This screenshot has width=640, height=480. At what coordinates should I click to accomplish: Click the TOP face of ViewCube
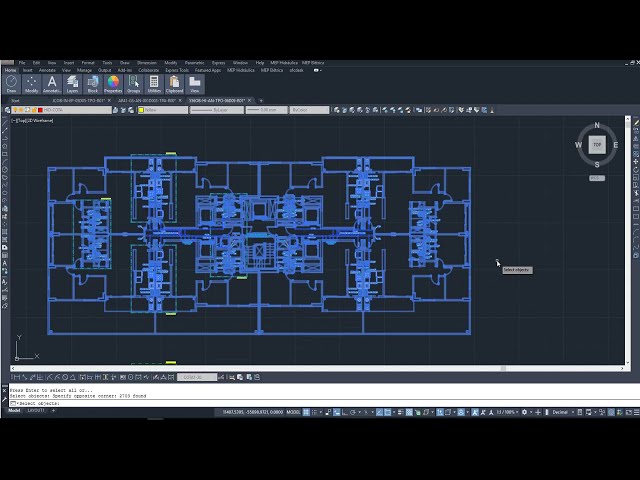pos(597,145)
